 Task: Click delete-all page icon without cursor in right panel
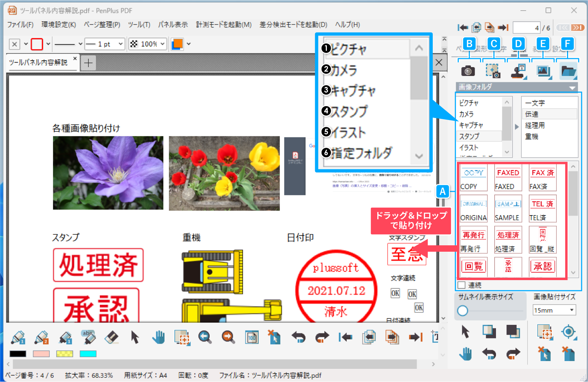click(568, 354)
